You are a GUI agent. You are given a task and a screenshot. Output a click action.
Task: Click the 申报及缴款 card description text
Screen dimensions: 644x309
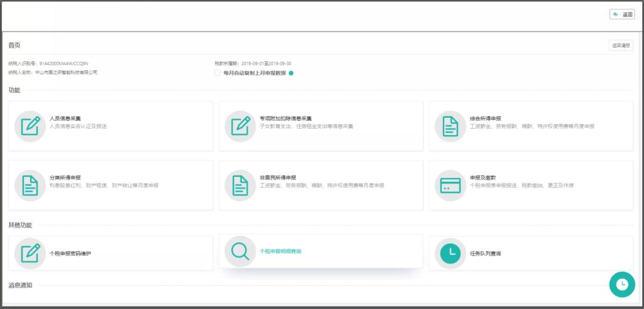tap(522, 185)
